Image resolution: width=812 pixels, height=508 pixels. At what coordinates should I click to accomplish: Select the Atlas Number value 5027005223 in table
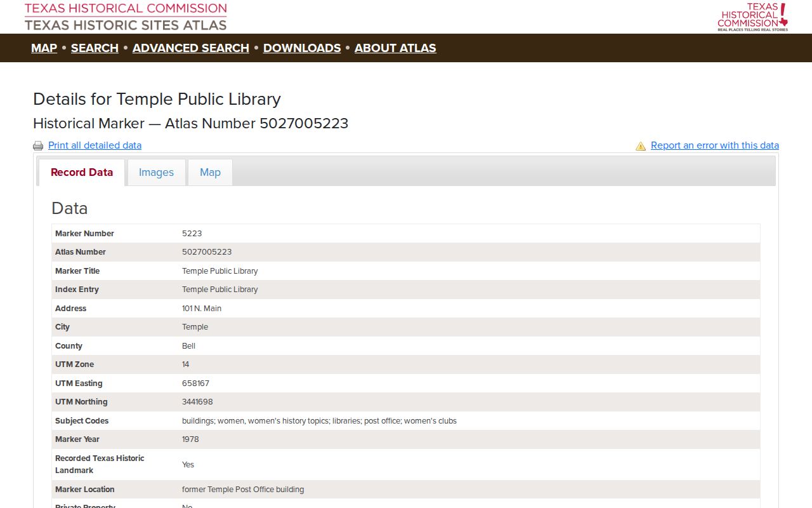(x=207, y=252)
